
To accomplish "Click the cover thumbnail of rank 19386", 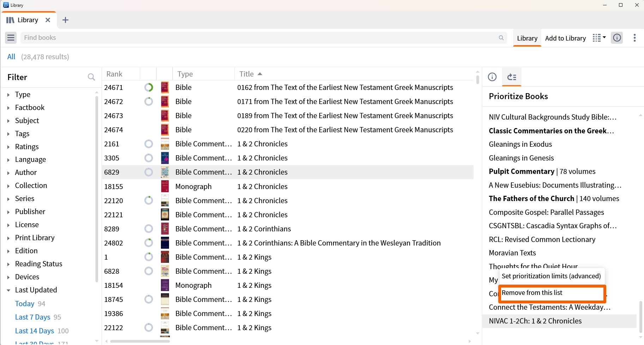I will (x=165, y=313).
